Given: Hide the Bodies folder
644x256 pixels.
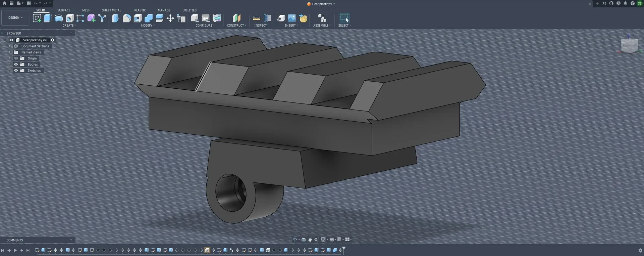Looking at the screenshot, I should pos(16,65).
